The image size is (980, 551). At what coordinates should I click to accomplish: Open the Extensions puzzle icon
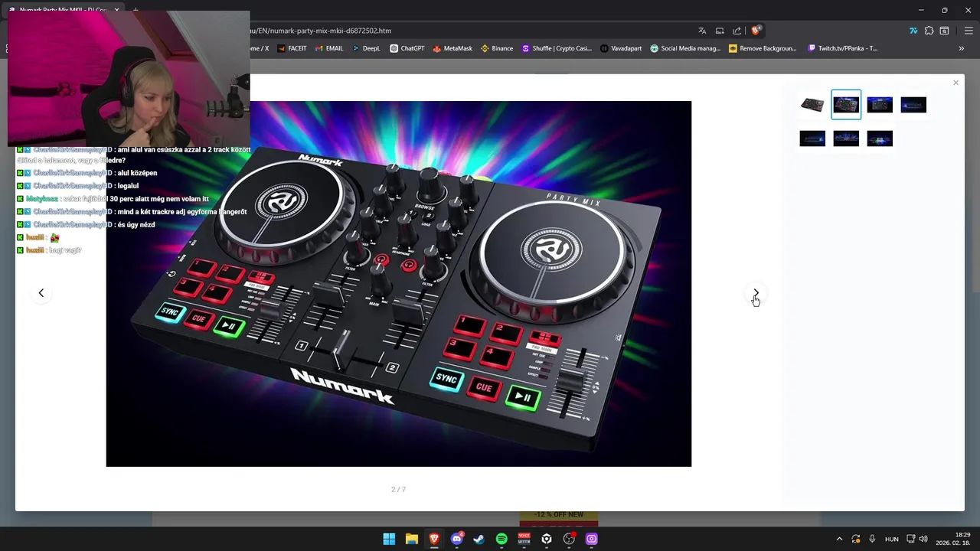[929, 31]
